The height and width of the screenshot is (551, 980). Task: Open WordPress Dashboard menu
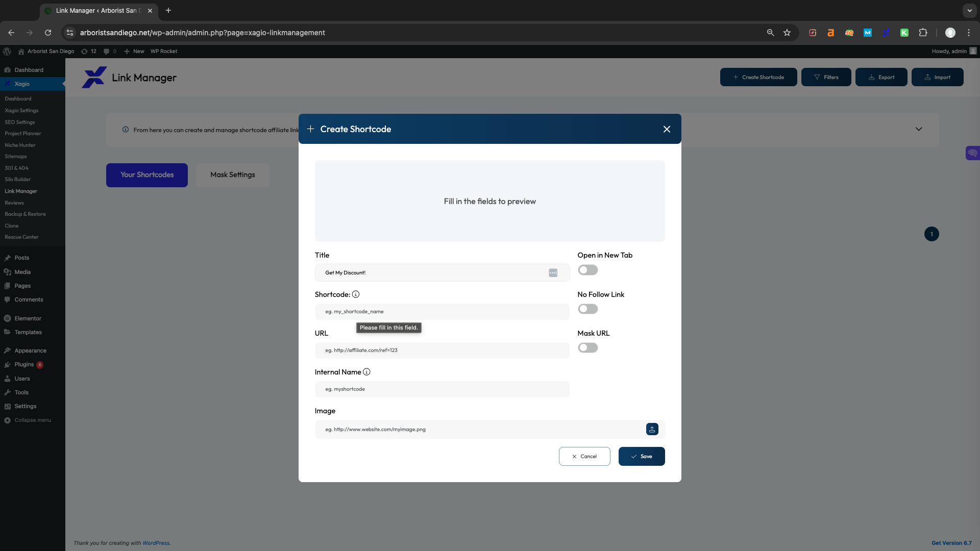pyautogui.click(x=29, y=70)
